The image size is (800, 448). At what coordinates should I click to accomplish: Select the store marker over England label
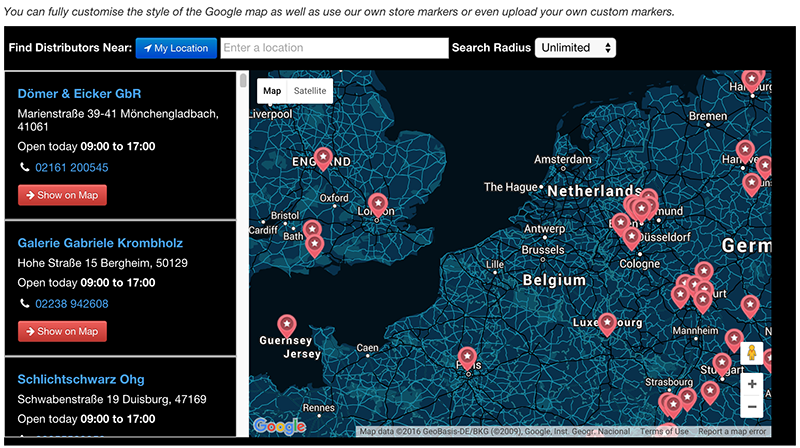(323, 158)
